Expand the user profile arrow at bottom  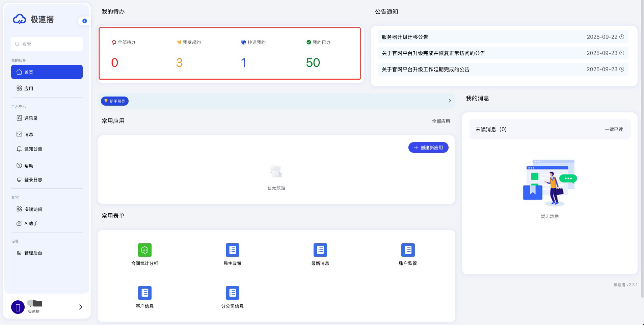(80, 307)
